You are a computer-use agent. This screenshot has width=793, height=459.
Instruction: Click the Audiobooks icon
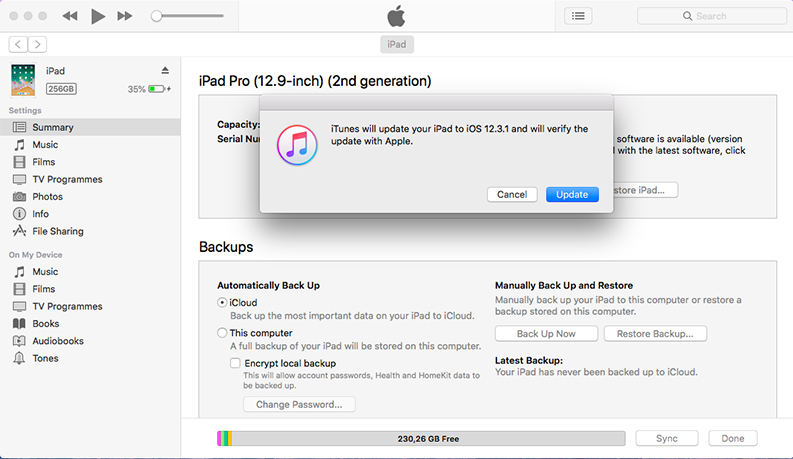[19, 341]
